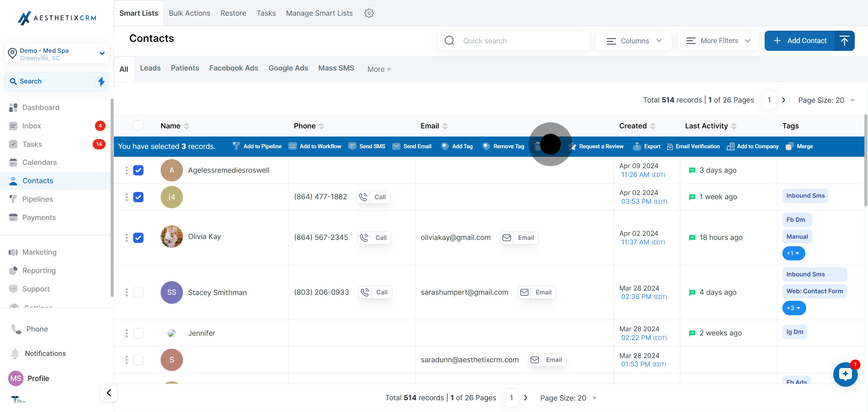This screenshot has width=868, height=412.
Task: Expand the More Filters dropdown
Action: [718, 41]
